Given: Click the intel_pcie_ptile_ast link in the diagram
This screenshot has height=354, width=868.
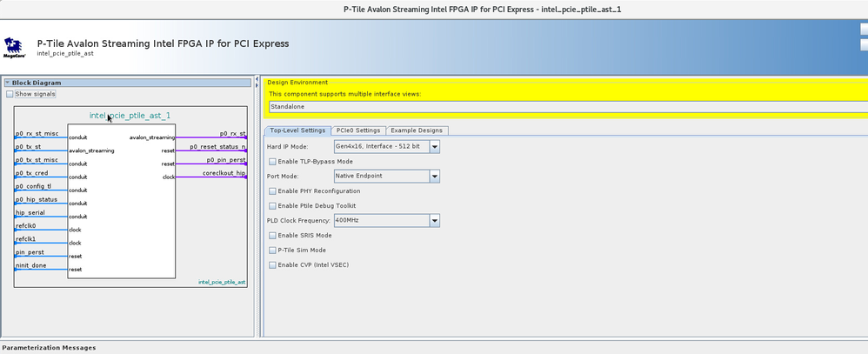Looking at the screenshot, I should (x=222, y=283).
